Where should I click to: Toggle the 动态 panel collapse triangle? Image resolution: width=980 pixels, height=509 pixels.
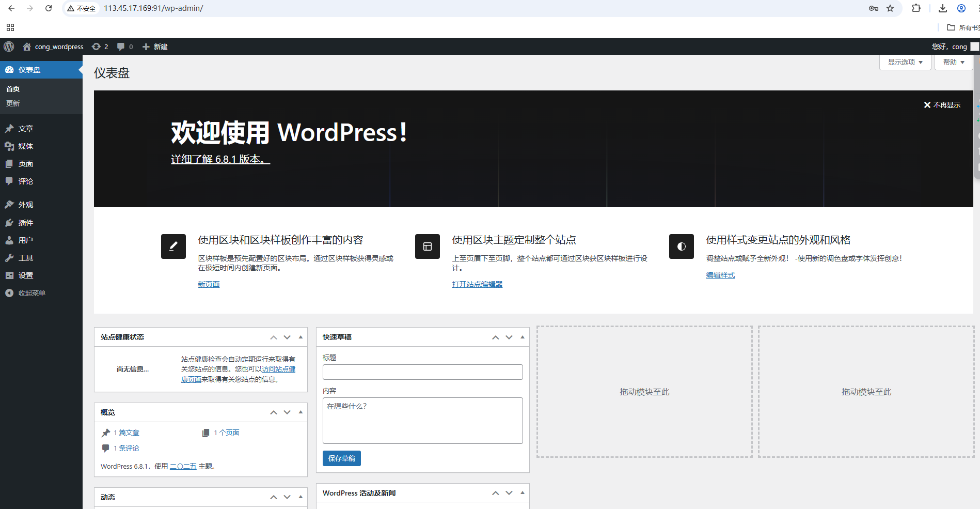click(301, 497)
